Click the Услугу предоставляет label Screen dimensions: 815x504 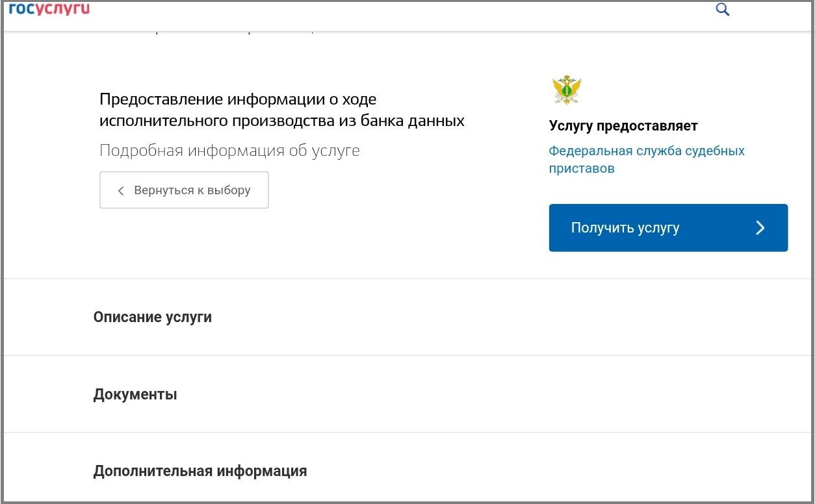623,126
